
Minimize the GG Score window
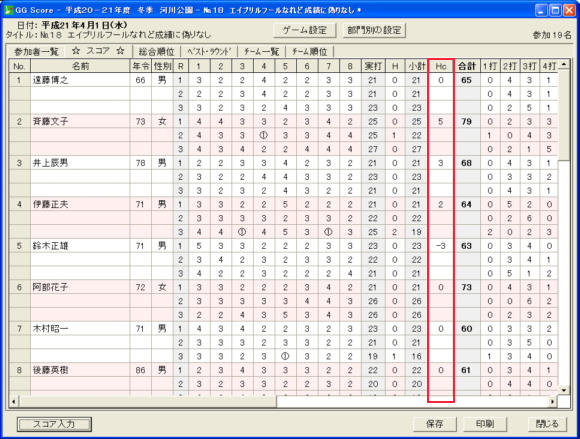click(541, 10)
